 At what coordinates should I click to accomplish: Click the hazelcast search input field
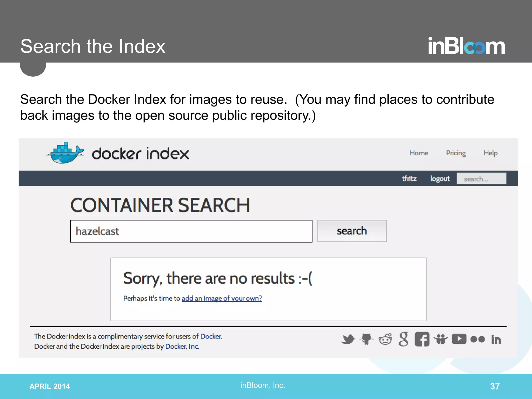(191, 231)
